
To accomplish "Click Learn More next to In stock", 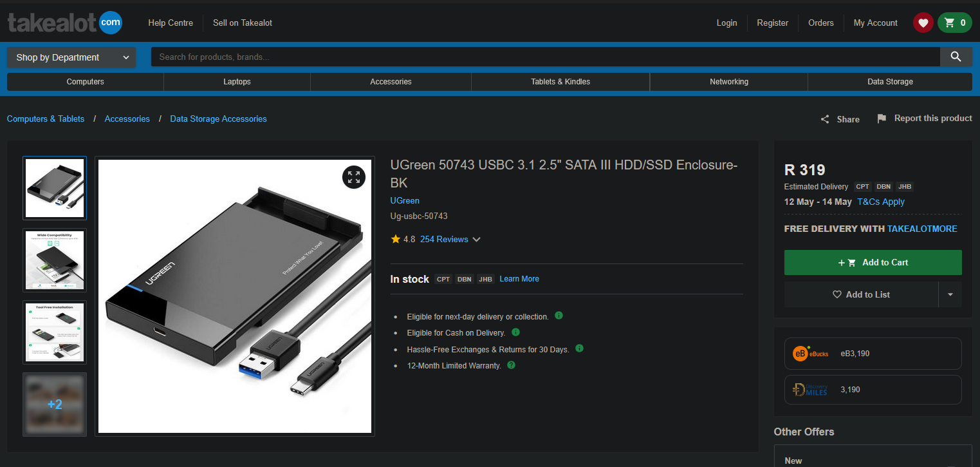I will [519, 279].
